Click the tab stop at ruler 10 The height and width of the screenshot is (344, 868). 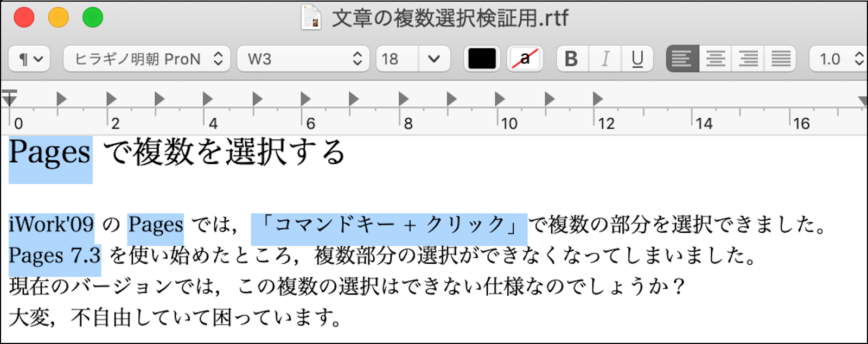pos(500,99)
